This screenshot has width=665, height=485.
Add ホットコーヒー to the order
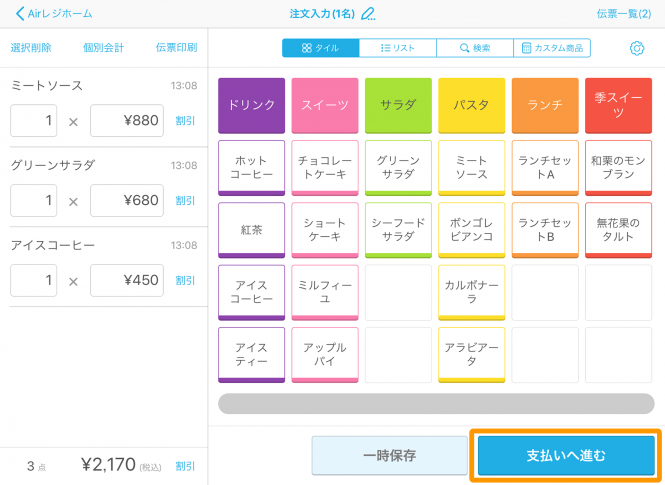click(251, 167)
